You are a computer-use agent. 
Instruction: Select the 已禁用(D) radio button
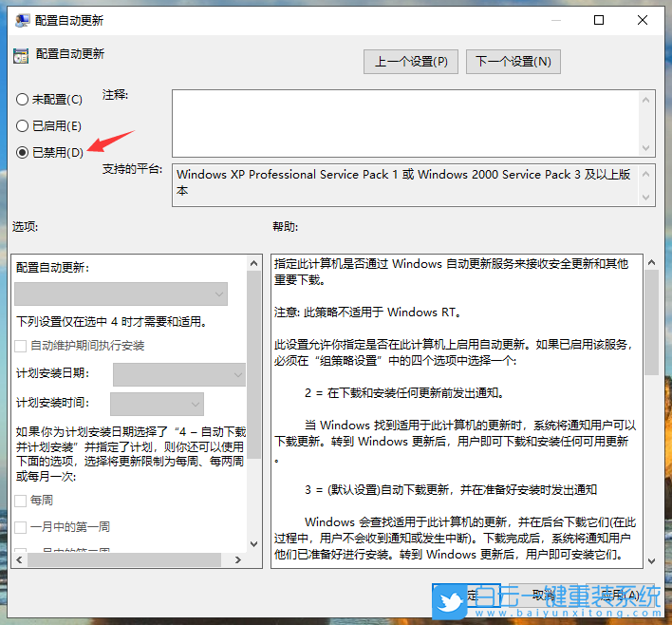coord(22,152)
